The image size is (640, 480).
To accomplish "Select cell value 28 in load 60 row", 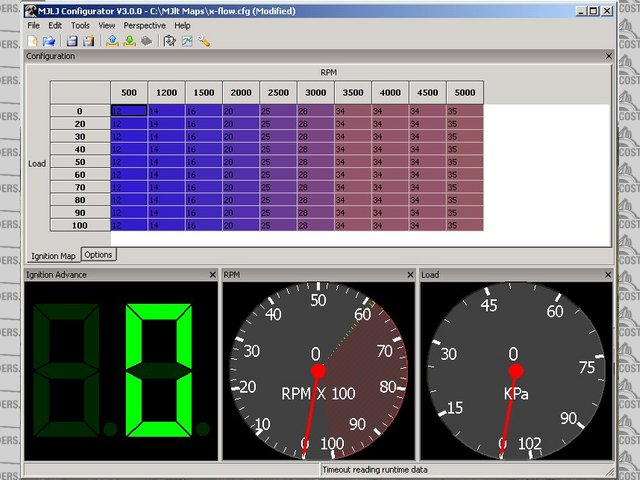I will coord(316,175).
